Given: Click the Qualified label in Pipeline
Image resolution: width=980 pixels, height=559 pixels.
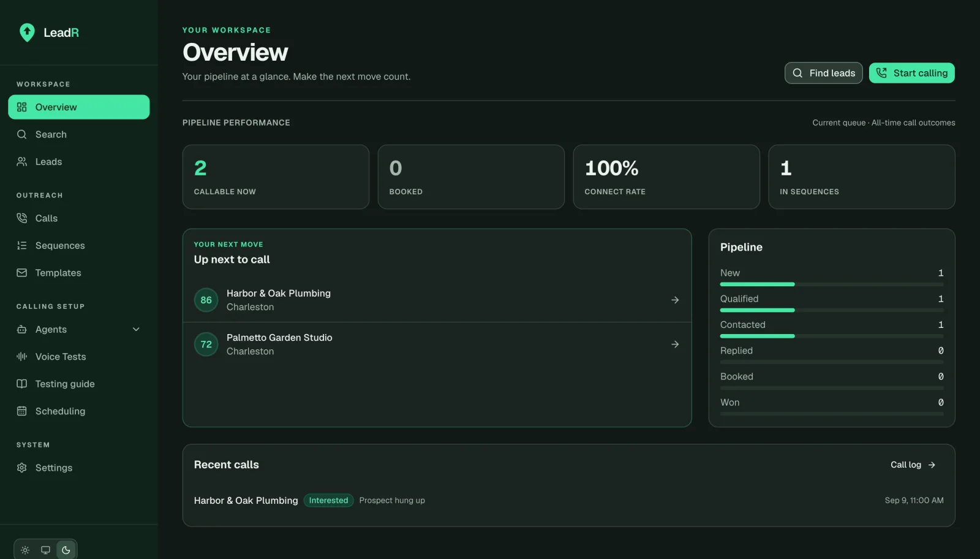Looking at the screenshot, I should pyautogui.click(x=739, y=299).
